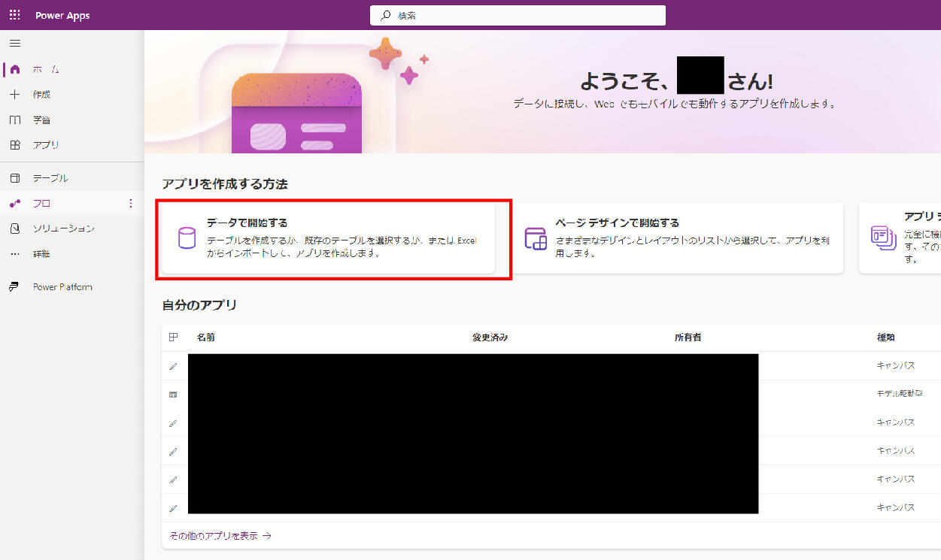The image size is (941, 560).
Task: Click in the 検索 search box
Action: pyautogui.click(x=518, y=15)
